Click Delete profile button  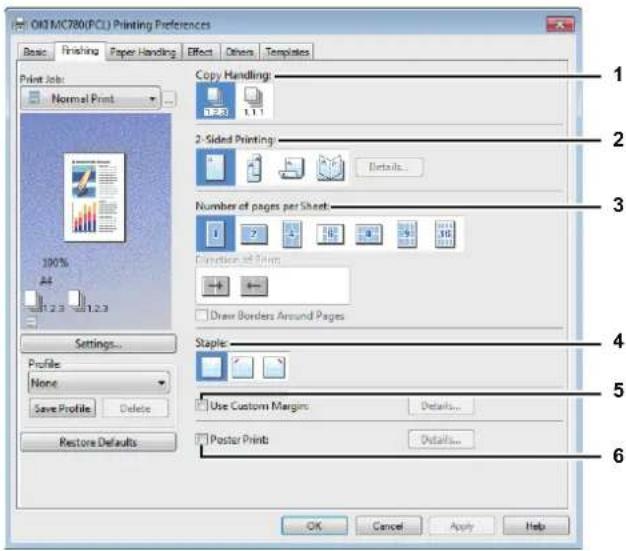(x=135, y=408)
